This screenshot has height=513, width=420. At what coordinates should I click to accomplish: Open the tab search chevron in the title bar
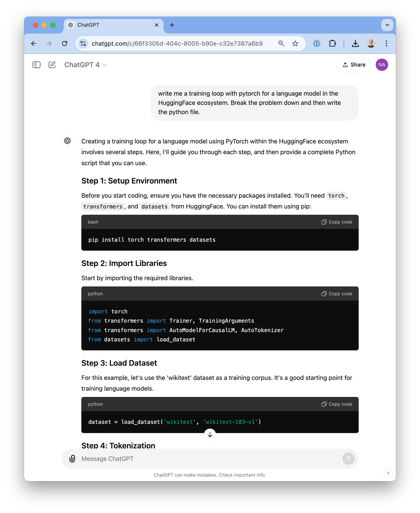click(387, 25)
